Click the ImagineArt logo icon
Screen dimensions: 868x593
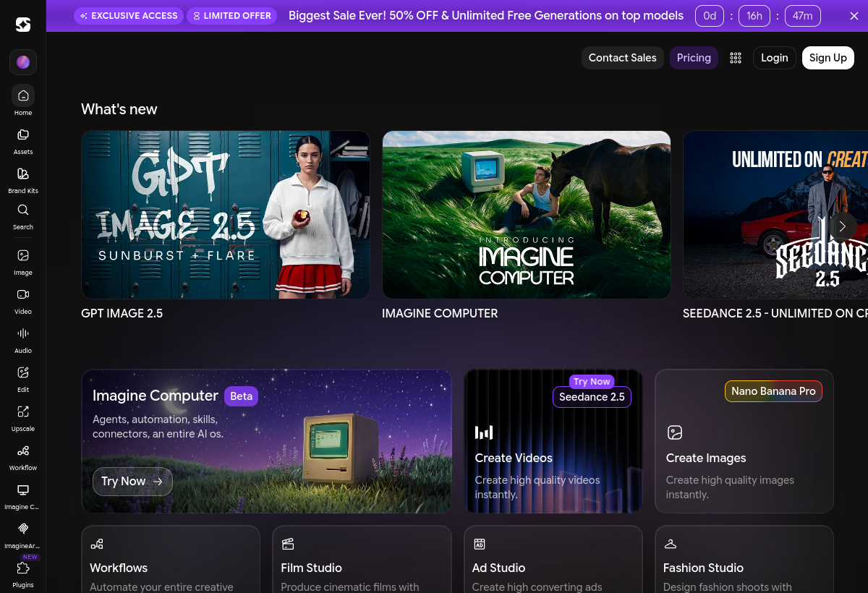coord(23,25)
